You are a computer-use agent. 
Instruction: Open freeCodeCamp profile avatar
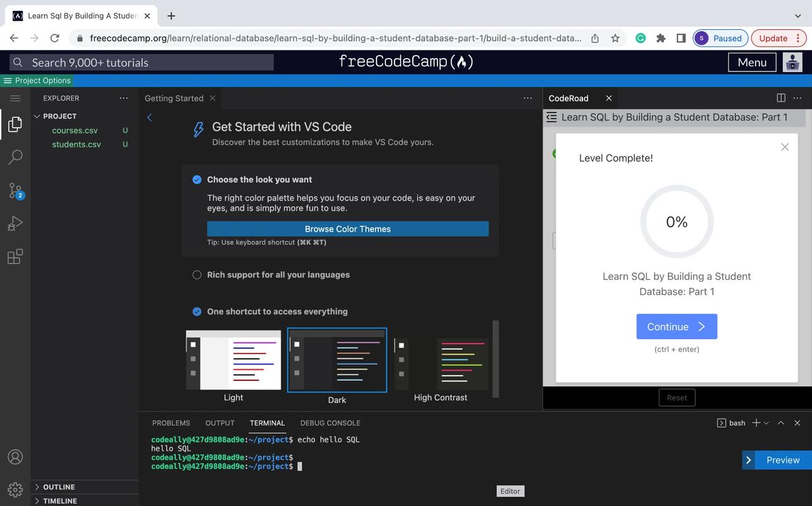[x=792, y=62]
